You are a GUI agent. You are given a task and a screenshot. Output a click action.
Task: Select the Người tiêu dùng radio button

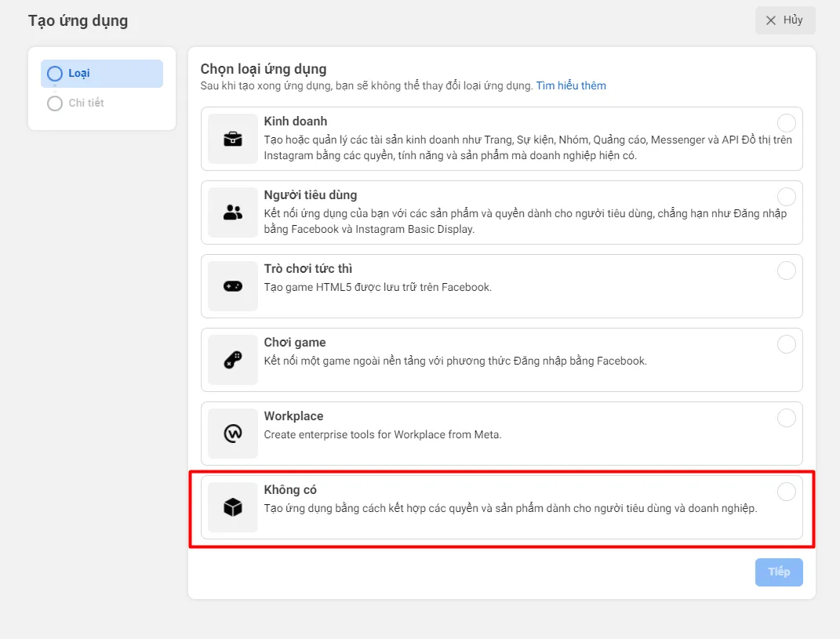786,197
